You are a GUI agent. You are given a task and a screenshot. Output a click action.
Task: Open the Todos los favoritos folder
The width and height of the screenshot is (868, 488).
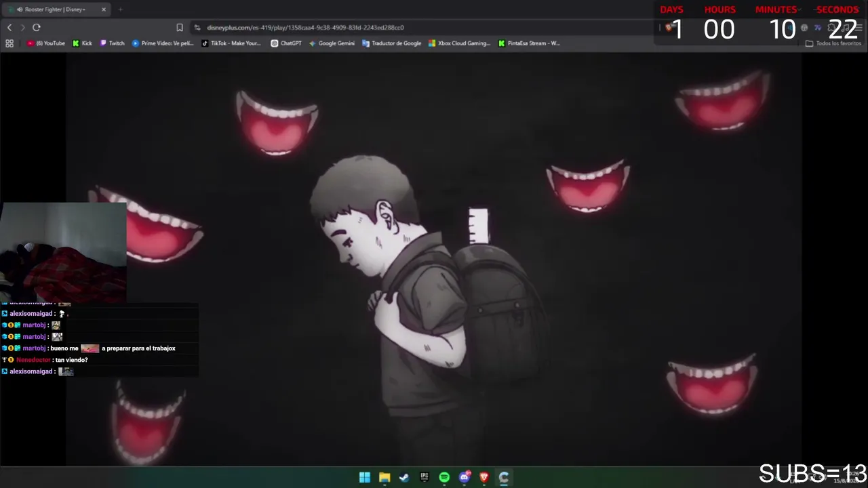click(833, 43)
